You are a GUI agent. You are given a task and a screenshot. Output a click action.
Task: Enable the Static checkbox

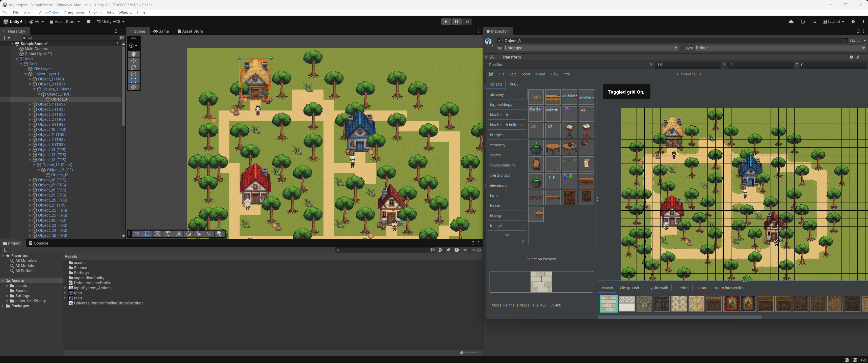tap(846, 40)
